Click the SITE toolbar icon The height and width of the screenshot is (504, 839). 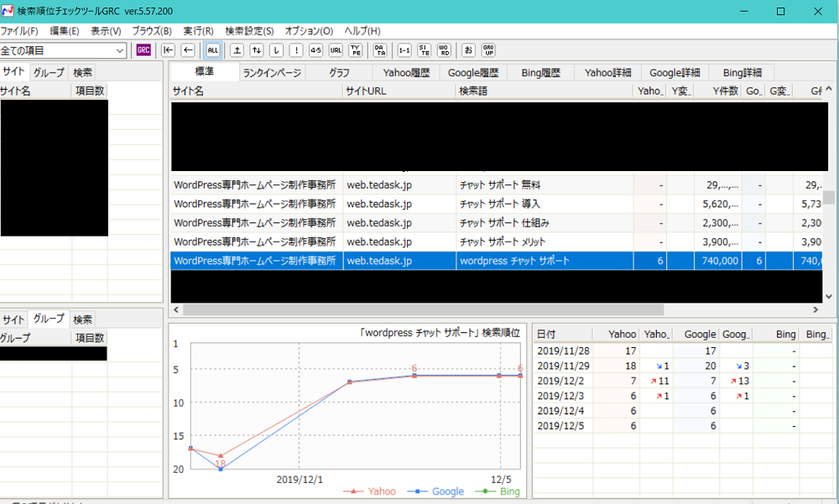pos(425,50)
